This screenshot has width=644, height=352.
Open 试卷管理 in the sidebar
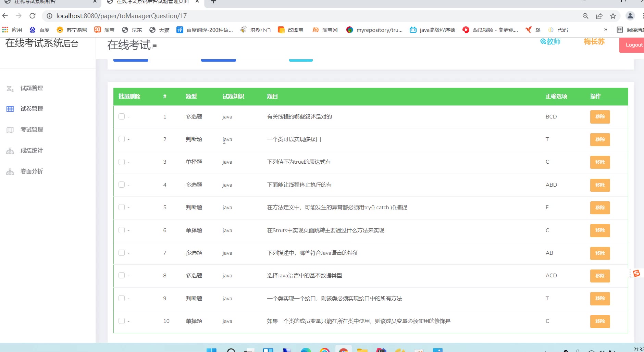[x=32, y=109]
